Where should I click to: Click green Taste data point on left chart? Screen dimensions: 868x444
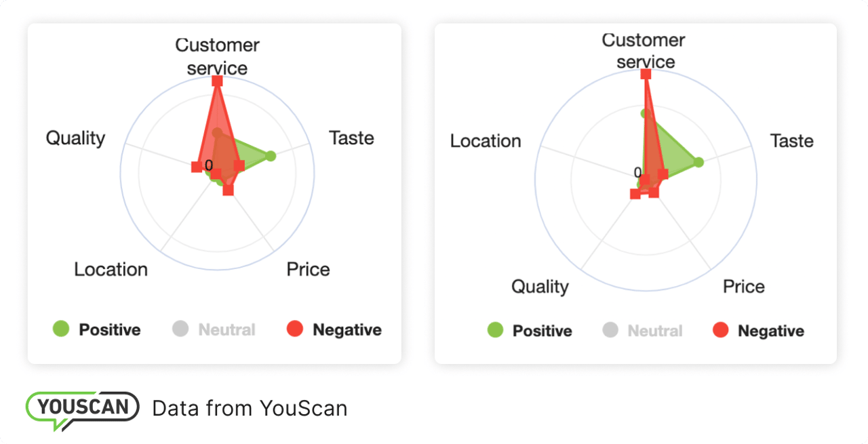pos(271,157)
